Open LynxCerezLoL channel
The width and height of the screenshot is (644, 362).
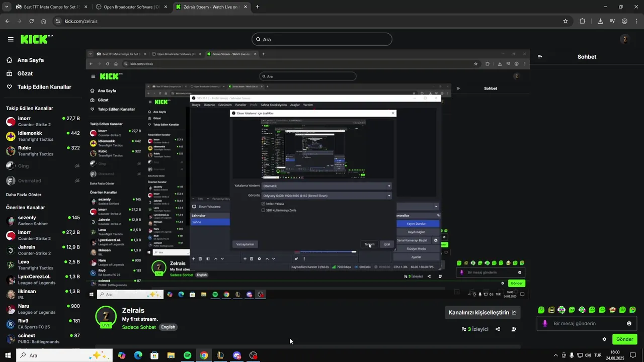coord(43,280)
